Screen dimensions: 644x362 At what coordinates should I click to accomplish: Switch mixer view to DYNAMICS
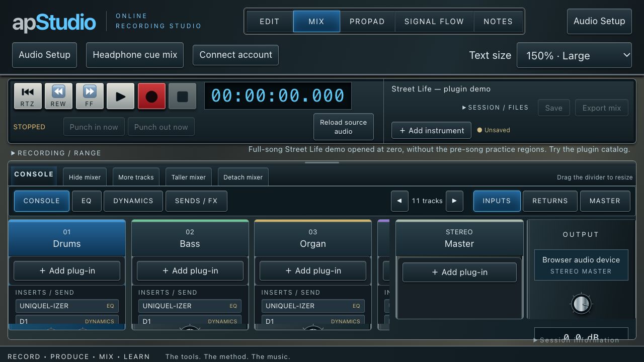(133, 201)
